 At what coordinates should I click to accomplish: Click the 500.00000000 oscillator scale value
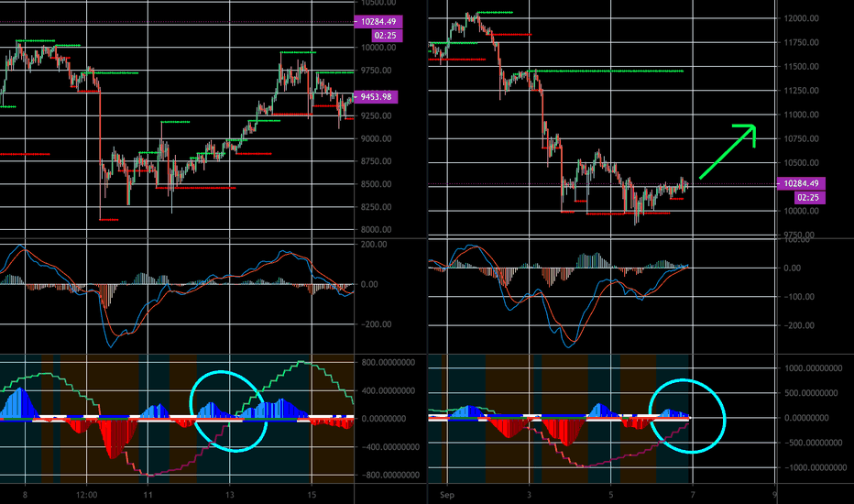811,393
